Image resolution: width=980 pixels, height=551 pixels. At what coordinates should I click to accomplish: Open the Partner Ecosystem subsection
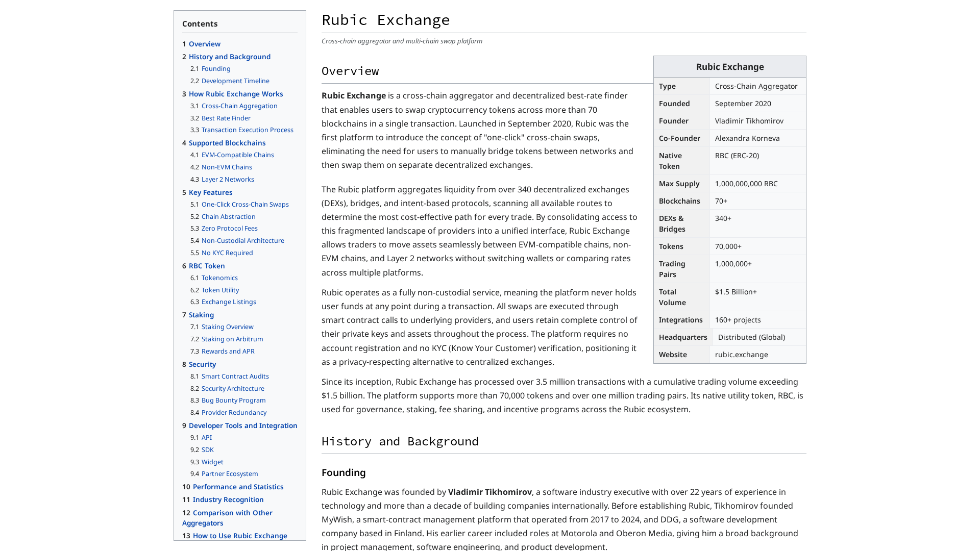click(230, 473)
